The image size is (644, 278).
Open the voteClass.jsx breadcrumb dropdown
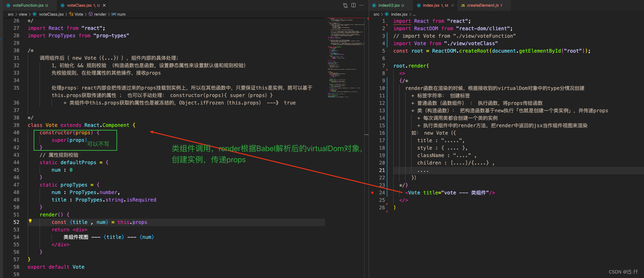51,14
